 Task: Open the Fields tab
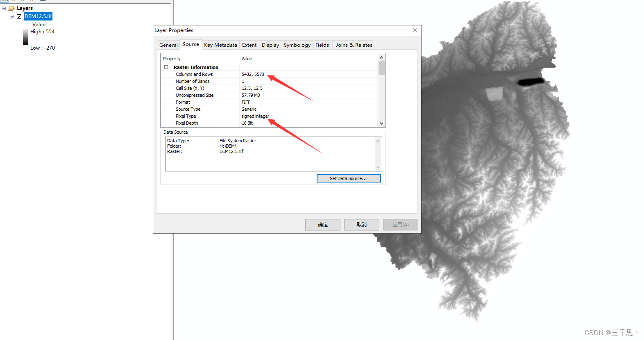pos(322,45)
